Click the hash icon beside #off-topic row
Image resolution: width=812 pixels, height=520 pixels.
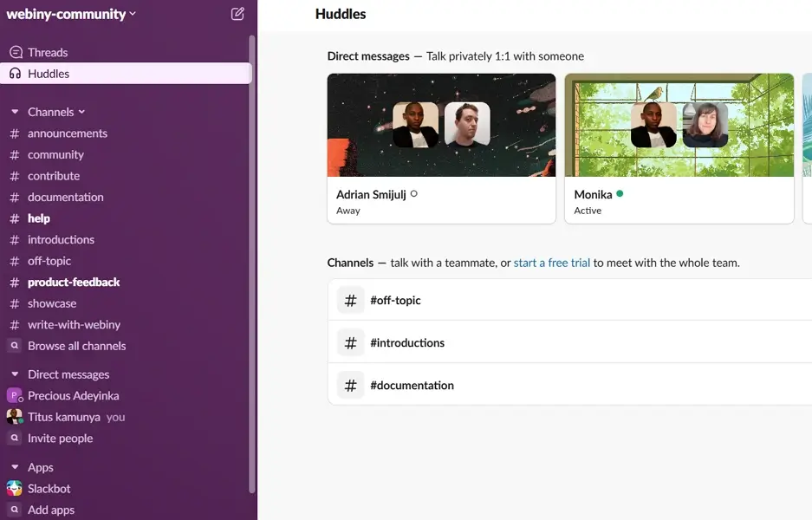[351, 301]
